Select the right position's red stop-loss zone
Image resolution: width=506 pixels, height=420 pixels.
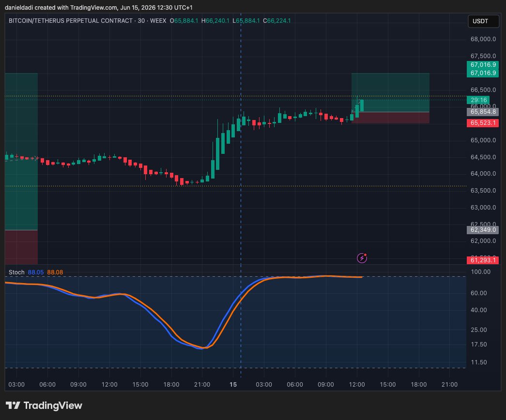pyautogui.click(x=390, y=118)
